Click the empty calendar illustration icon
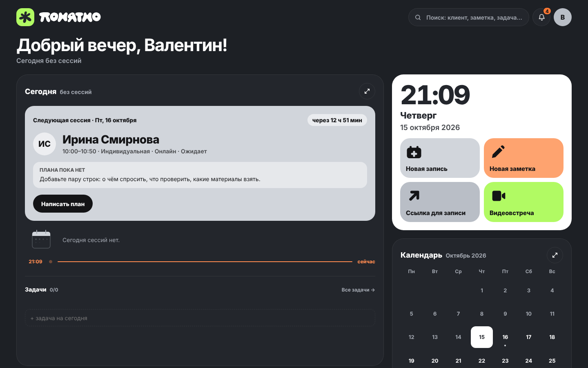This screenshot has height=368, width=588. [x=41, y=240]
